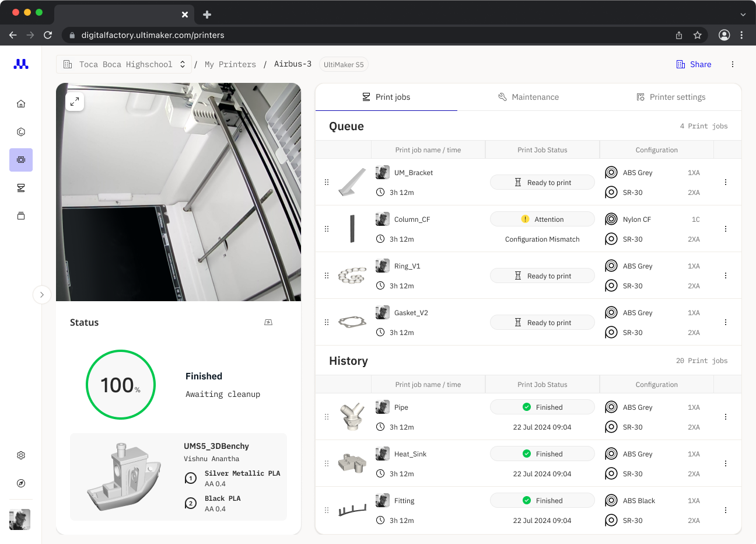Expand the collapsed left sidebar

coord(42,295)
